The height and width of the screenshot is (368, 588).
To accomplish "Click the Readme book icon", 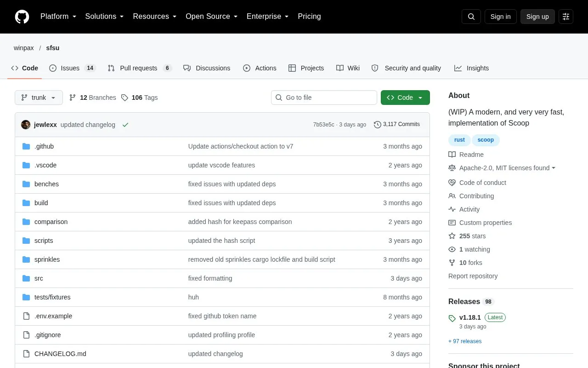I will click(x=452, y=155).
